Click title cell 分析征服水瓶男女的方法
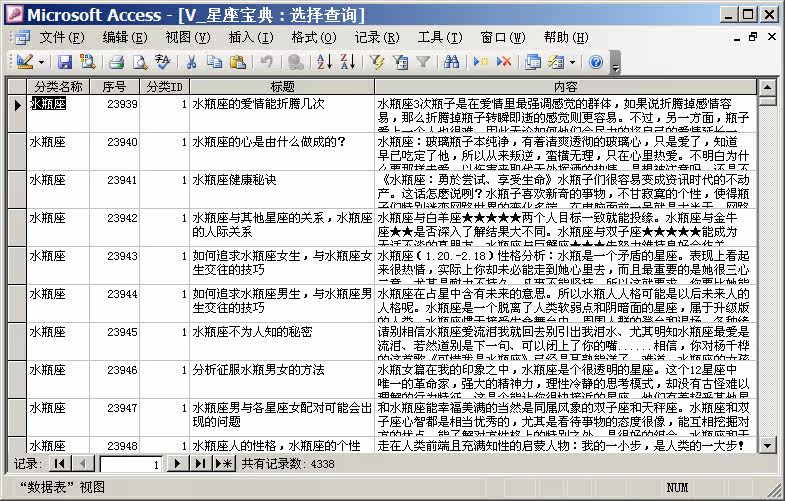 coord(282,379)
